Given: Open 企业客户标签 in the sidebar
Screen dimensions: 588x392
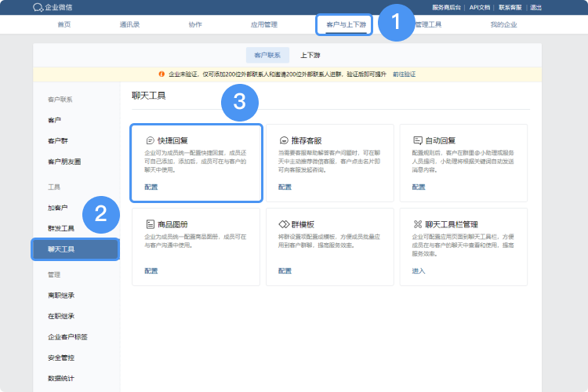Looking at the screenshot, I should pos(67,337).
